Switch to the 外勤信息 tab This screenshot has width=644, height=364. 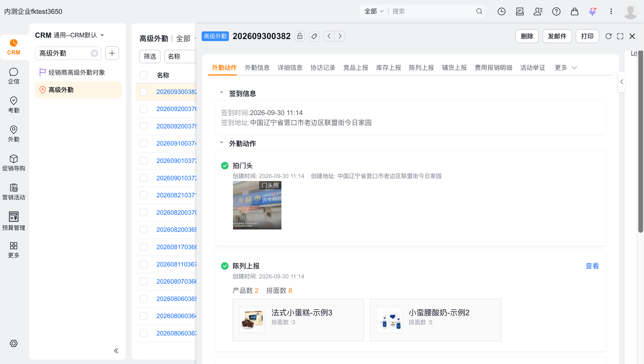click(257, 68)
